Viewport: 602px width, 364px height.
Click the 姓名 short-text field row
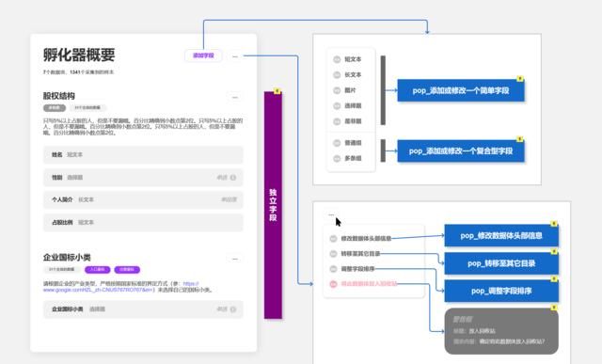tap(143, 155)
